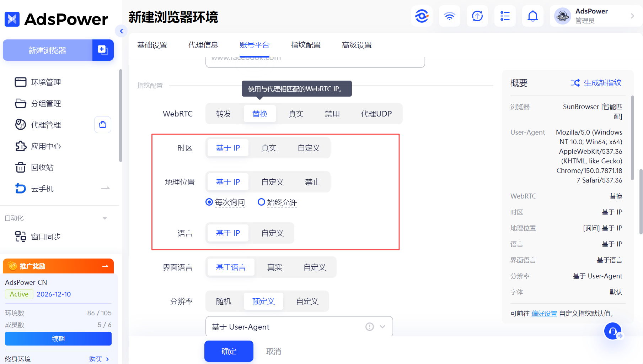The height and width of the screenshot is (364, 643).
Task: Switch to 账号平台 tab
Action: [254, 45]
